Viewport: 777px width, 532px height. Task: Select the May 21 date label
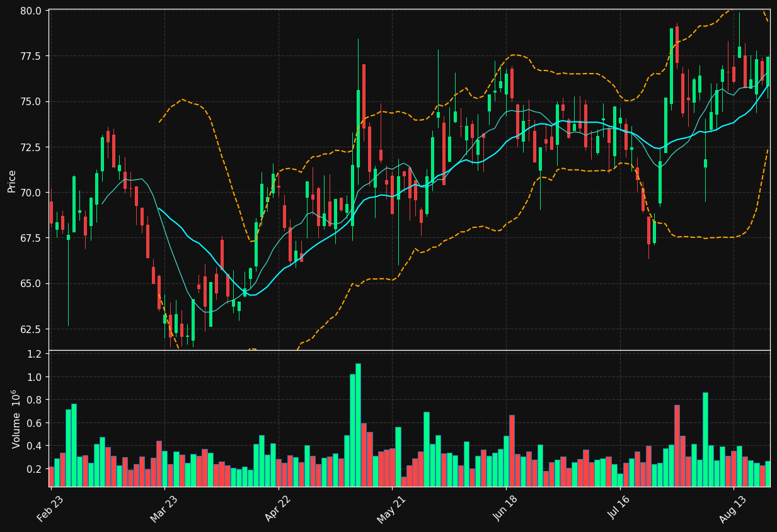coord(391,509)
